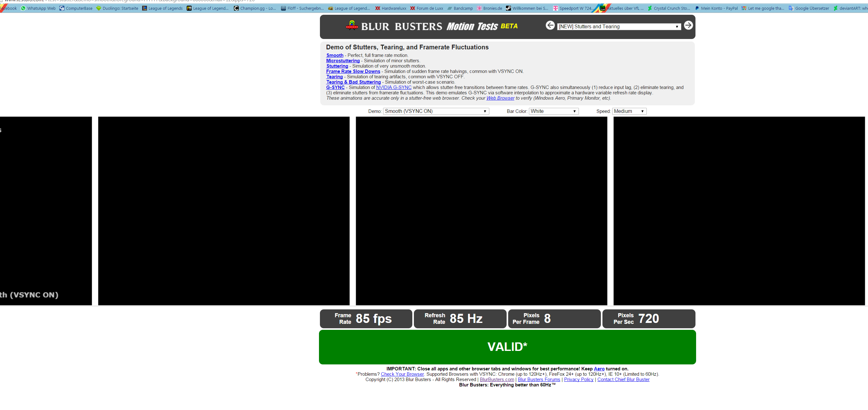Viewport: 868px width, 410px height.
Task: Select the Microstuttering demo link
Action: click(343, 61)
